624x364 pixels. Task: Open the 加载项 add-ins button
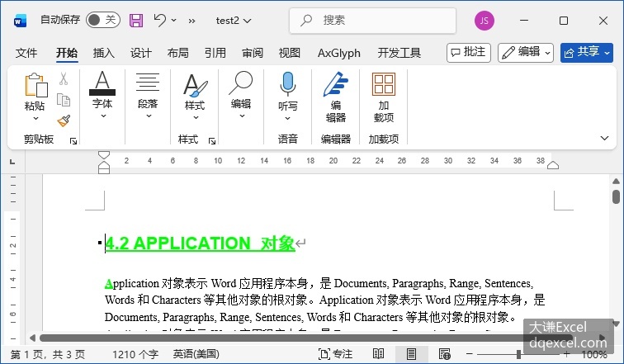384,97
